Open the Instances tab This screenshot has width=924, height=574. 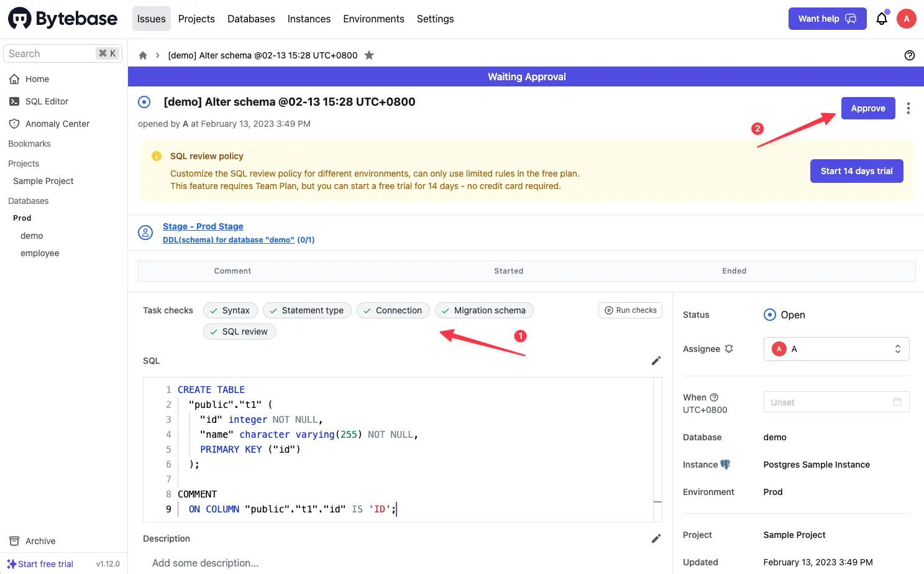tap(309, 19)
